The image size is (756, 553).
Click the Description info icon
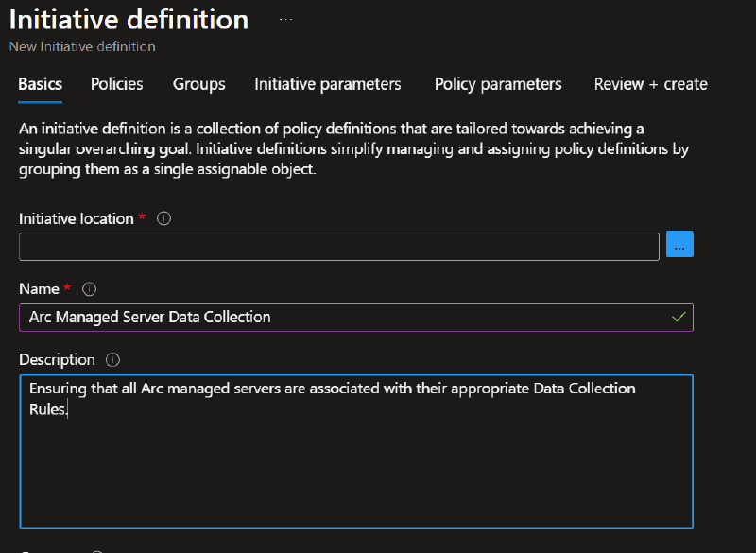click(x=112, y=359)
